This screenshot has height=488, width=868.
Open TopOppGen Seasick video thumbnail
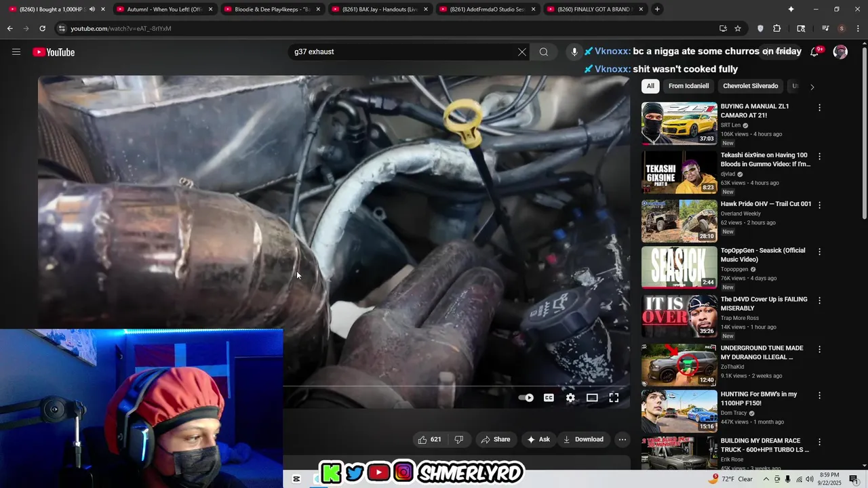[x=679, y=267]
